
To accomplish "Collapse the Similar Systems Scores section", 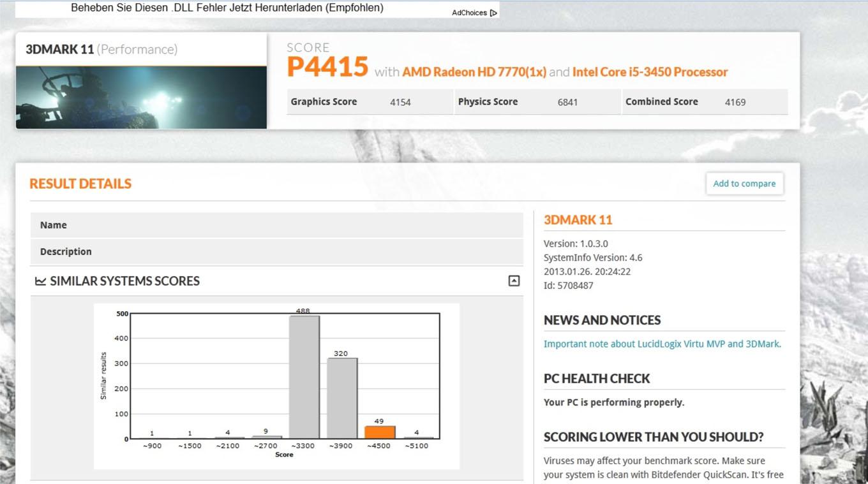I will (x=514, y=281).
